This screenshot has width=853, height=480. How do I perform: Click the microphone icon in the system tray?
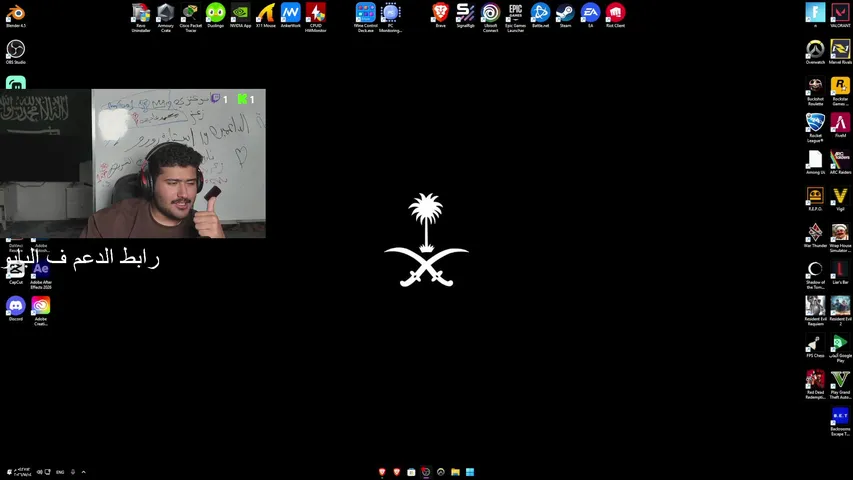(72, 472)
